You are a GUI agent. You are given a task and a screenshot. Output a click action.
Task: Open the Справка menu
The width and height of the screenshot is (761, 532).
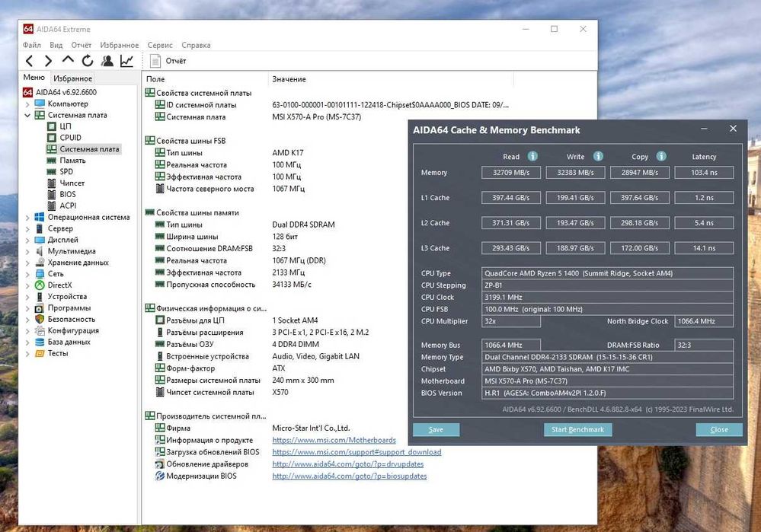click(196, 45)
